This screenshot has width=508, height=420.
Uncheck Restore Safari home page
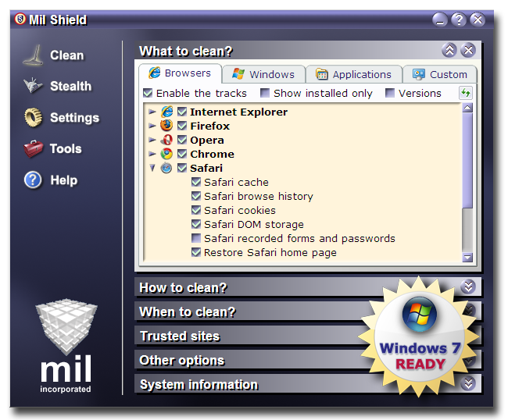(196, 252)
